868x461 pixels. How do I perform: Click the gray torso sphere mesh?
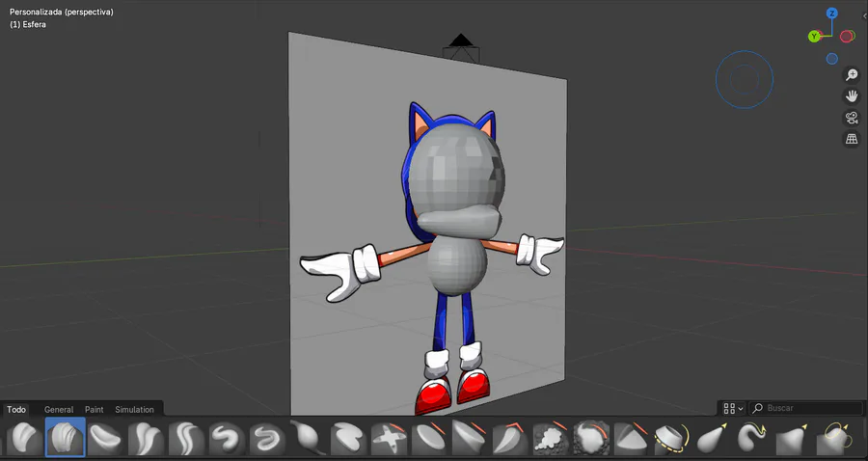click(x=457, y=264)
